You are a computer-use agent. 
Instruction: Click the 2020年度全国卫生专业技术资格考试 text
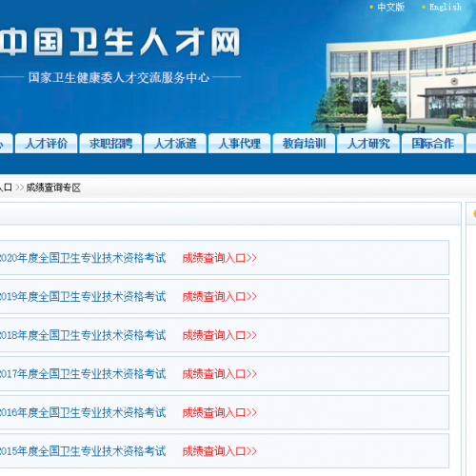click(83, 258)
